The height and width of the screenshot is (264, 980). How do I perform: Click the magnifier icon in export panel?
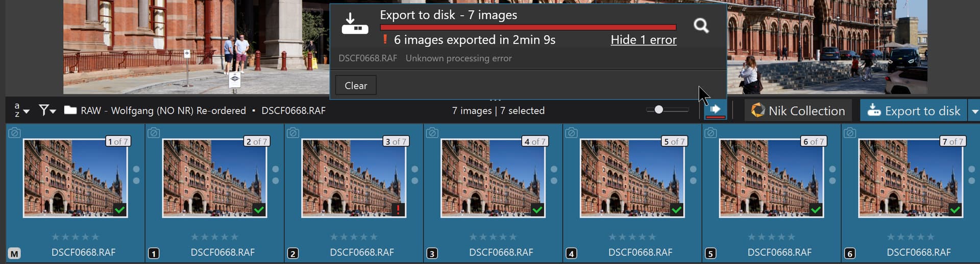point(701,26)
